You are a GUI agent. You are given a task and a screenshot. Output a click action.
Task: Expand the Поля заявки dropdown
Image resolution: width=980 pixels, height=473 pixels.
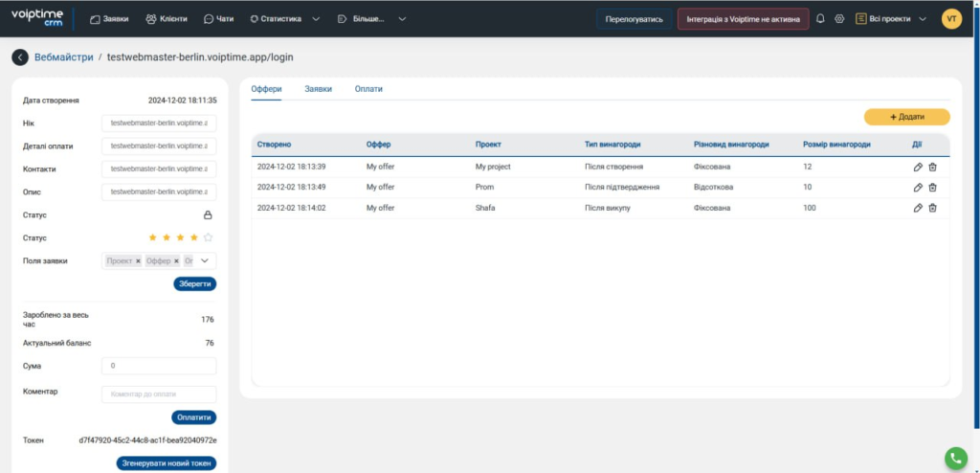(205, 260)
